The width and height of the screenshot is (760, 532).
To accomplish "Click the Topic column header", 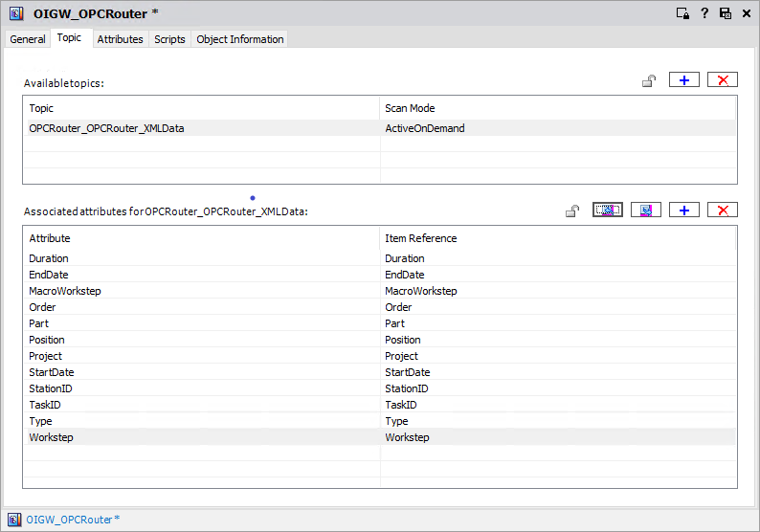I will [x=202, y=108].
